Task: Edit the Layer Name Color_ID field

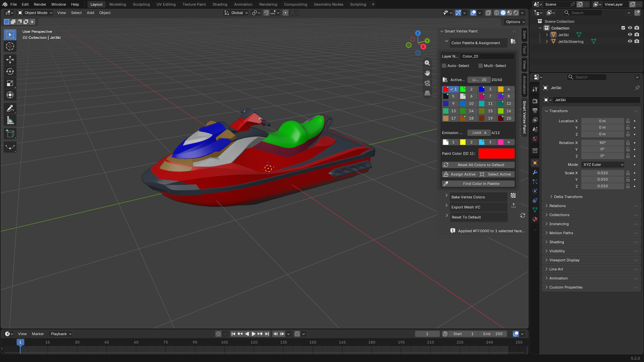Action: 487,56
